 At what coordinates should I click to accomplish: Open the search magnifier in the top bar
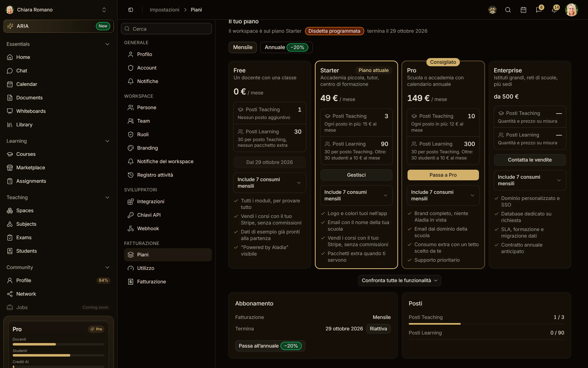click(x=508, y=10)
